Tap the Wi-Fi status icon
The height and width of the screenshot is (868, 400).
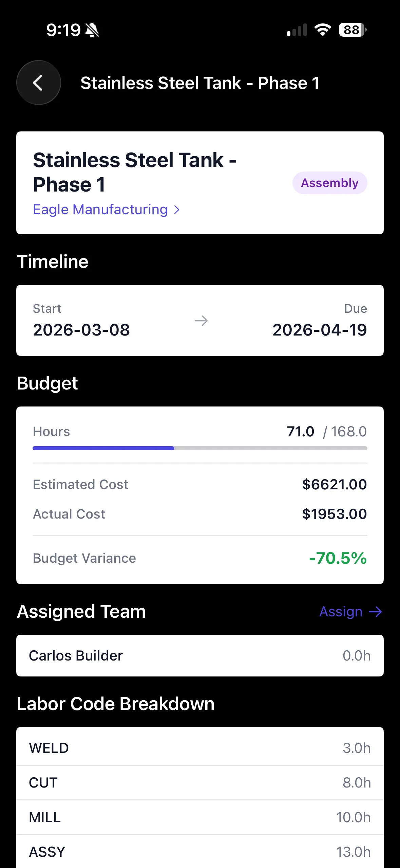pyautogui.click(x=323, y=30)
